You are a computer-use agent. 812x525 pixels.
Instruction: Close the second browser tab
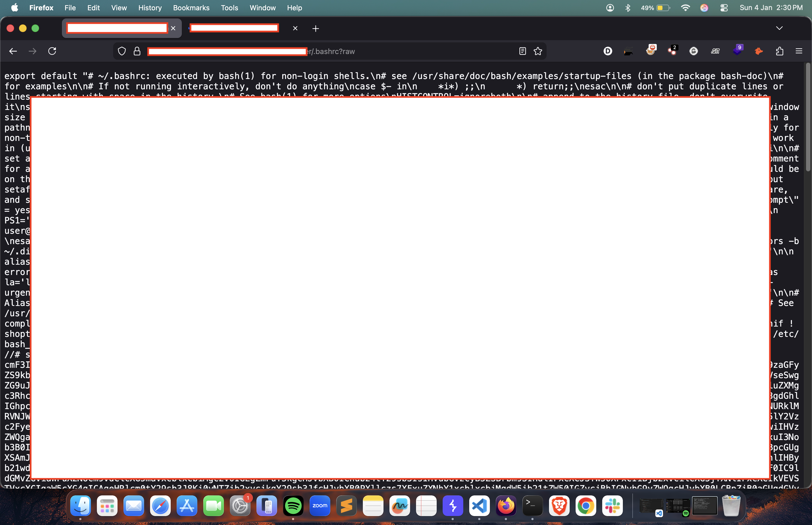295,28
